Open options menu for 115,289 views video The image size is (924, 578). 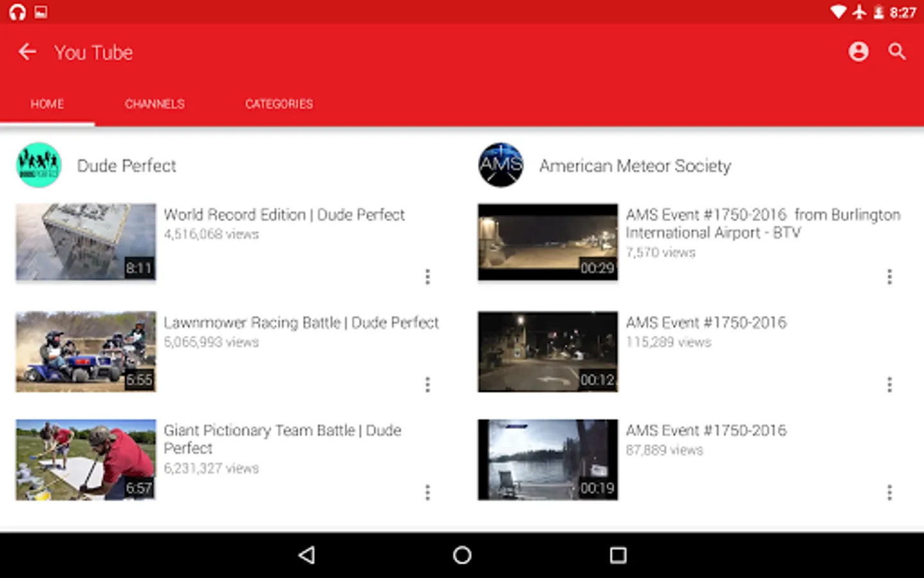(x=889, y=384)
